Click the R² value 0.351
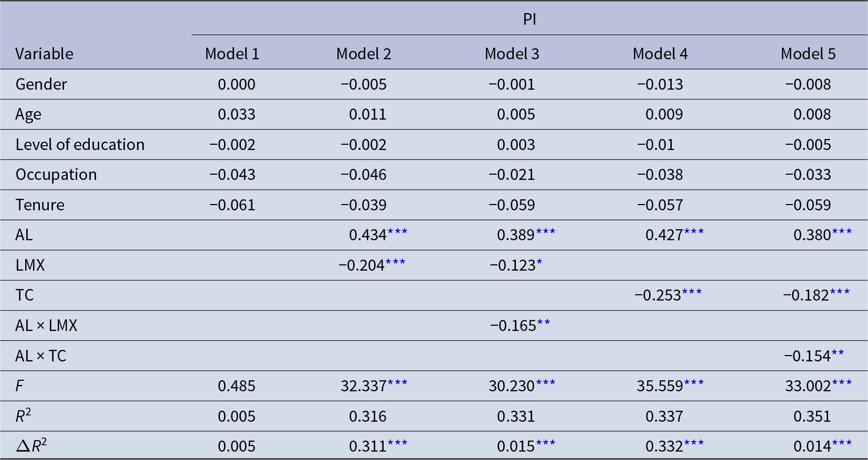Viewport: 868px width, 460px height. 812,416
